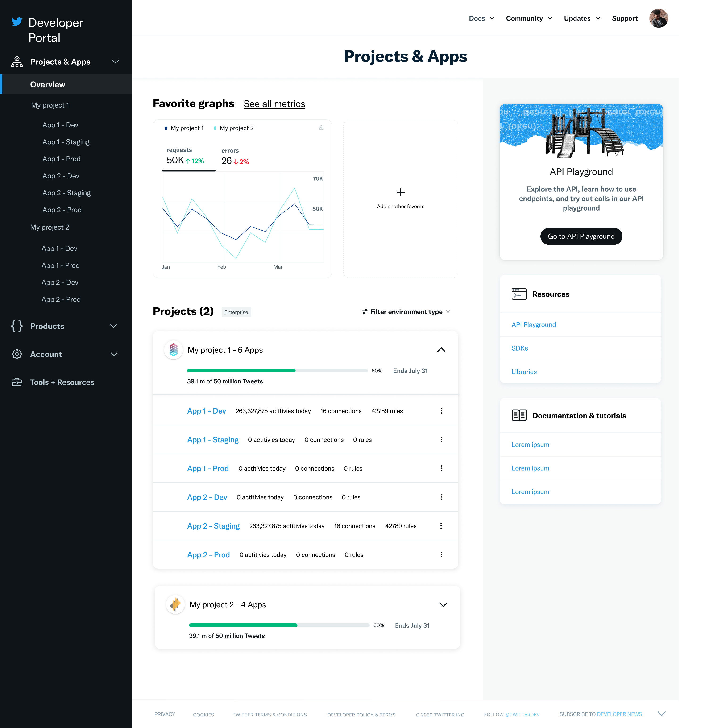Click the See all metrics link
The height and width of the screenshot is (728, 705).
point(274,104)
